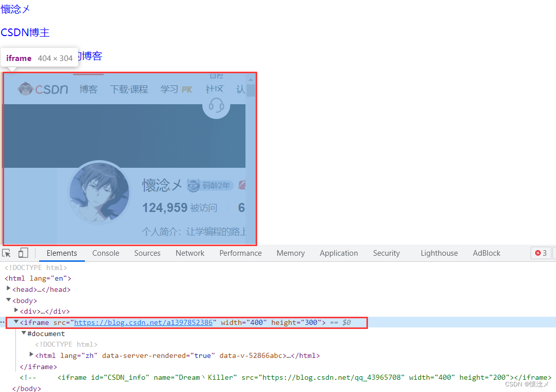Expand the html lang="zh" node

pos(31,355)
